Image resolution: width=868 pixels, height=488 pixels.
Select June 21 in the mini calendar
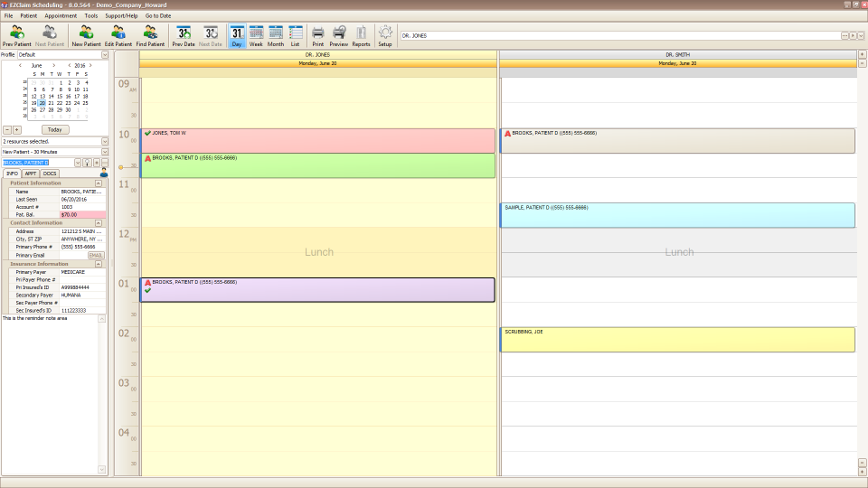(x=51, y=103)
